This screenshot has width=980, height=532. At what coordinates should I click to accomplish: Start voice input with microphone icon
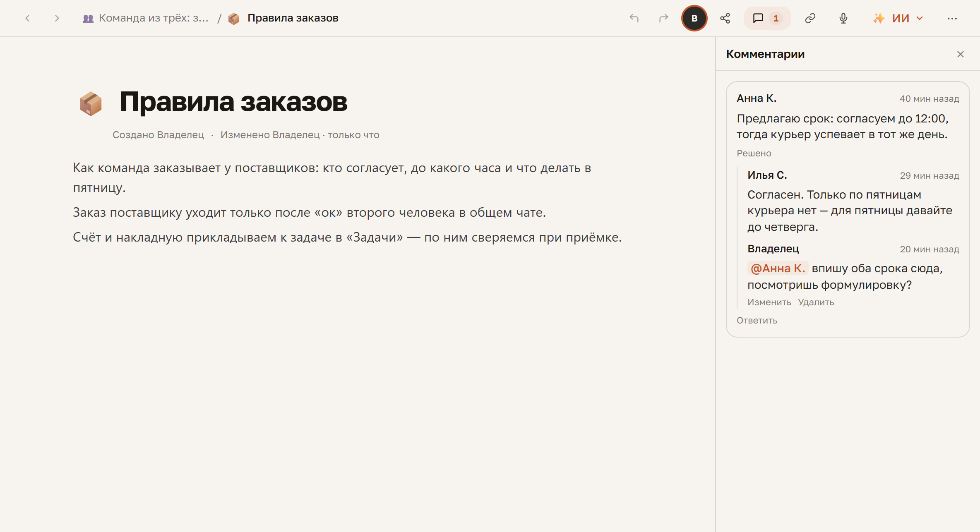843,18
